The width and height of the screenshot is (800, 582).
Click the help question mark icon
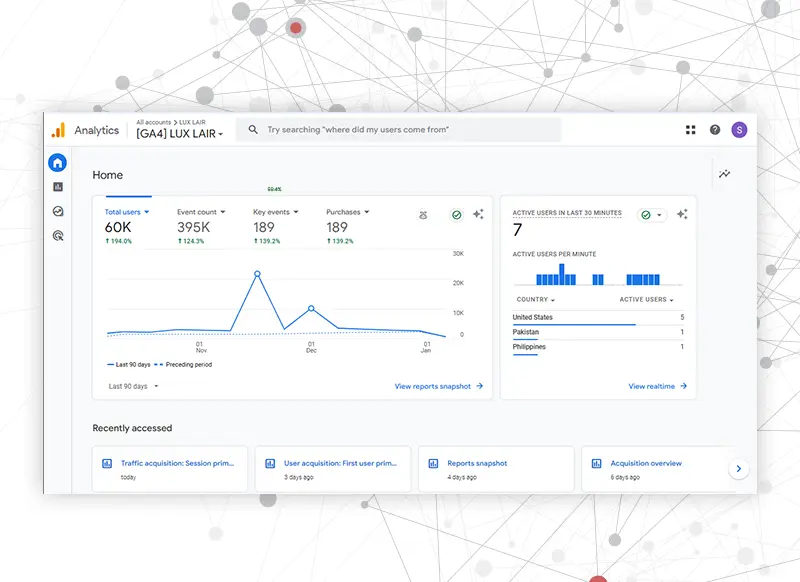715,130
